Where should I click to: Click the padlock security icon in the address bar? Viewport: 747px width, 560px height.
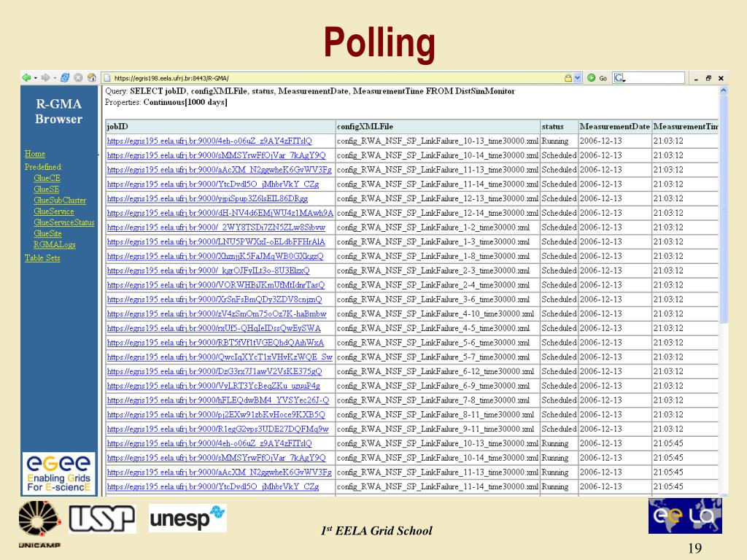(568, 78)
